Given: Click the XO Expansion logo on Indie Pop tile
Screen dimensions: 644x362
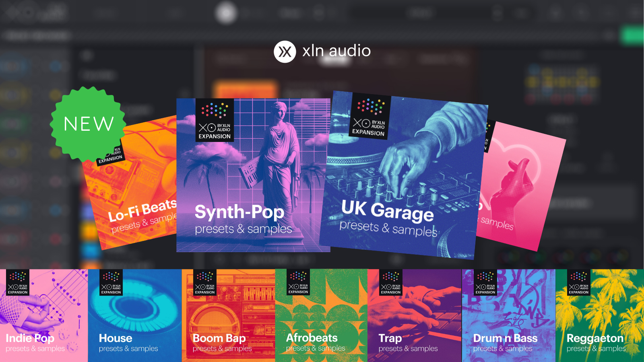Looking at the screenshot, I should (x=18, y=283).
